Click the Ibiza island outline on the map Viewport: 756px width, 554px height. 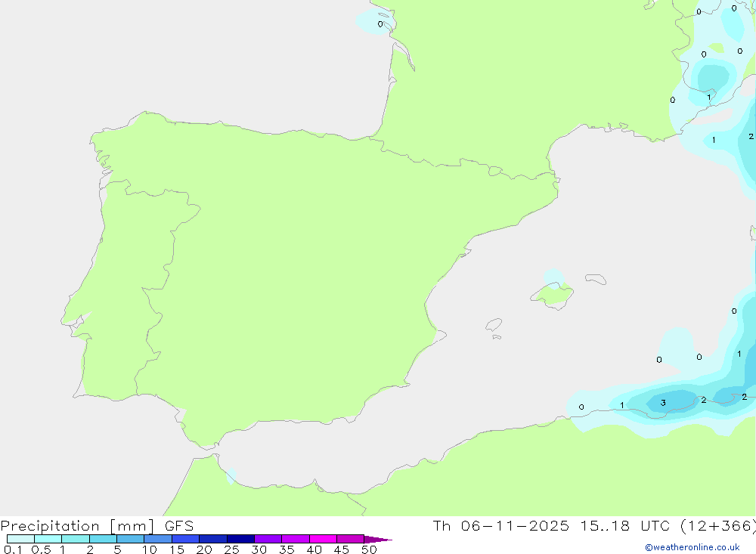[494, 324]
